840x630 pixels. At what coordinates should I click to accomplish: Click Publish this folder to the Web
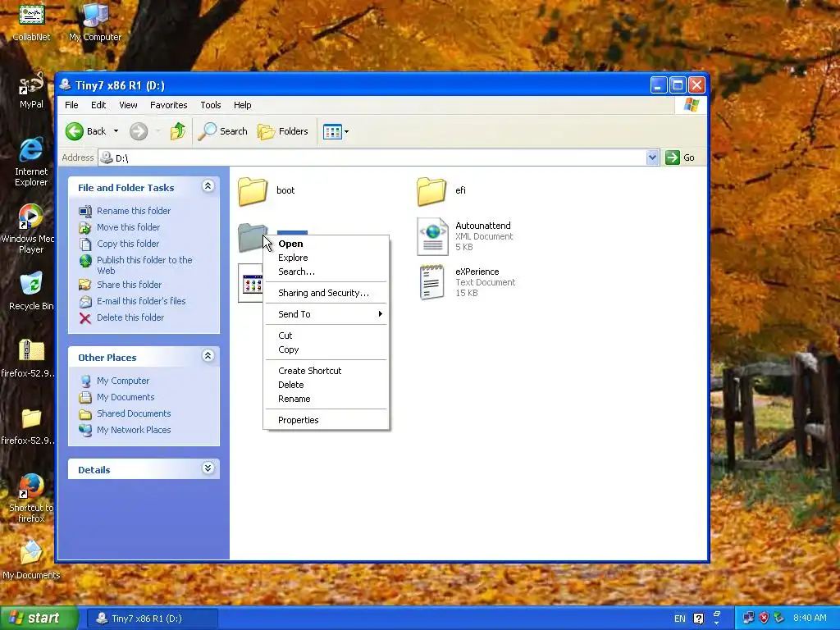pyautogui.click(x=144, y=265)
